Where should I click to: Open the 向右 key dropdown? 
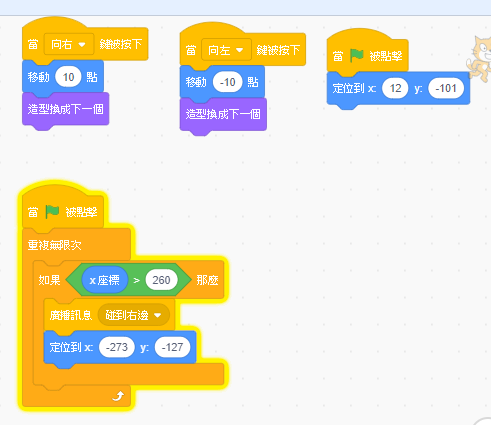point(69,44)
